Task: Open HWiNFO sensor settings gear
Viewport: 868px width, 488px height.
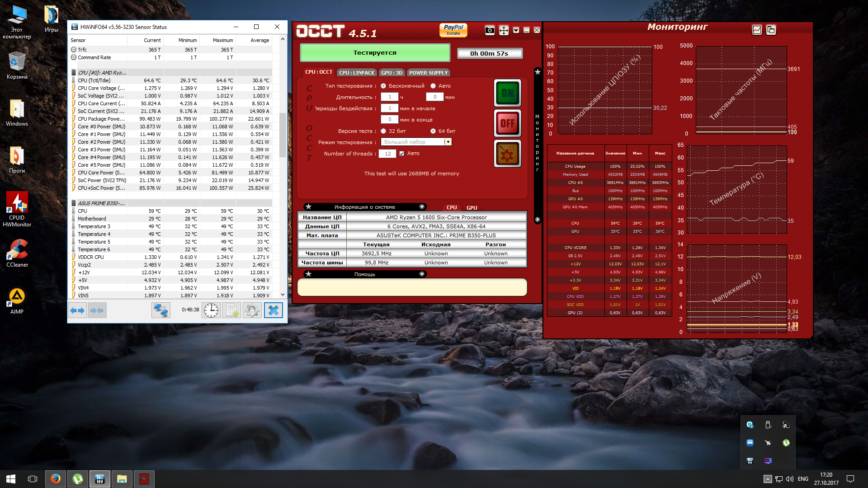Action: tap(252, 310)
